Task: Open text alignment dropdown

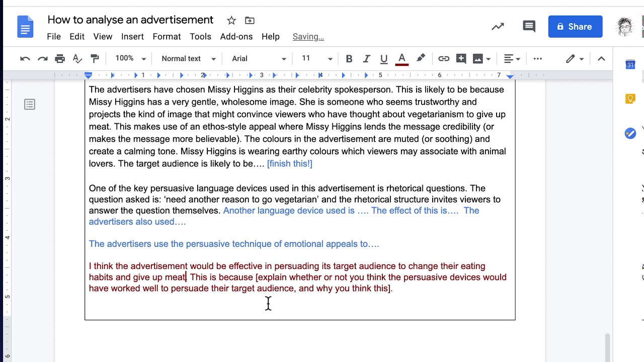Action: pyautogui.click(x=512, y=59)
